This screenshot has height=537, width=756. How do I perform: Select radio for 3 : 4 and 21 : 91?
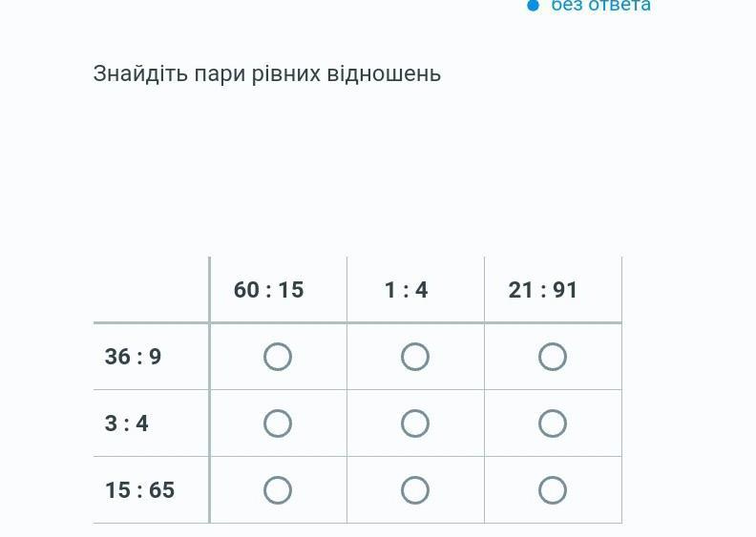(553, 423)
